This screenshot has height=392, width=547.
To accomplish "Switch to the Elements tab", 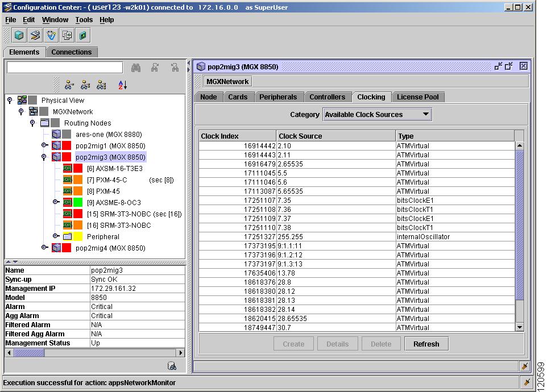I will click(24, 52).
